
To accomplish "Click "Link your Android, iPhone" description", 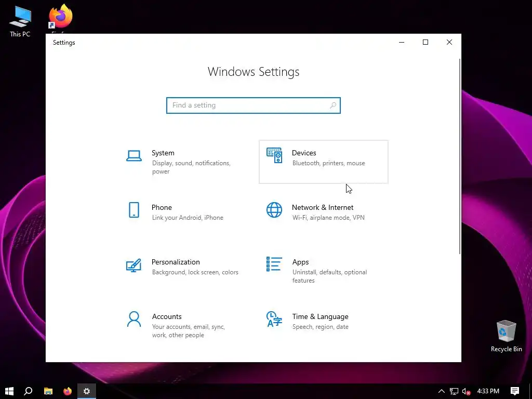I will coord(188,218).
